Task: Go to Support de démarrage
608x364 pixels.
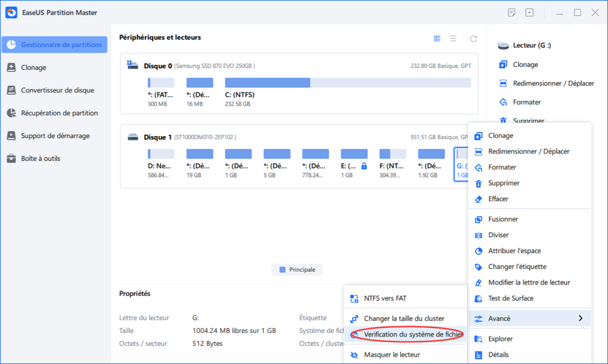Action: click(54, 136)
